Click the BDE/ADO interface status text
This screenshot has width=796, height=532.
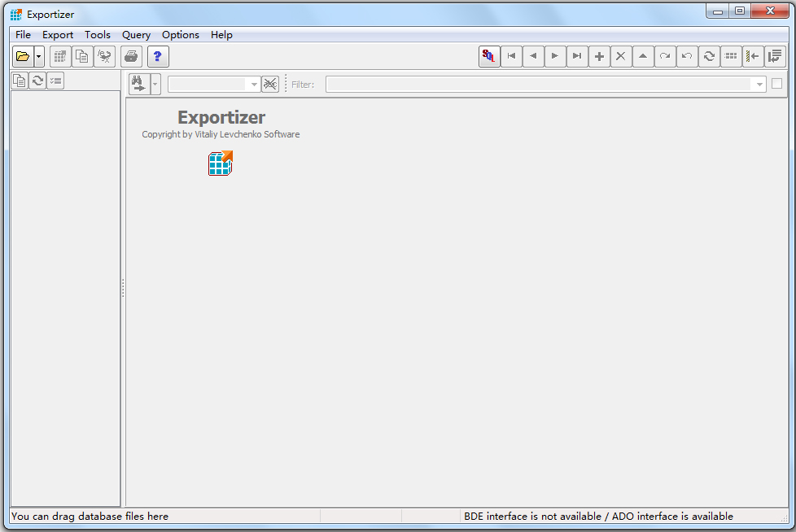click(598, 517)
